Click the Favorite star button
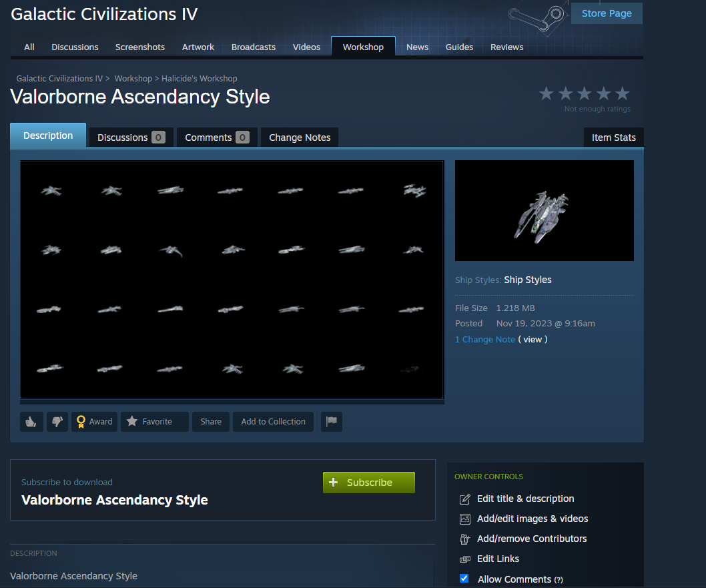 (x=154, y=422)
